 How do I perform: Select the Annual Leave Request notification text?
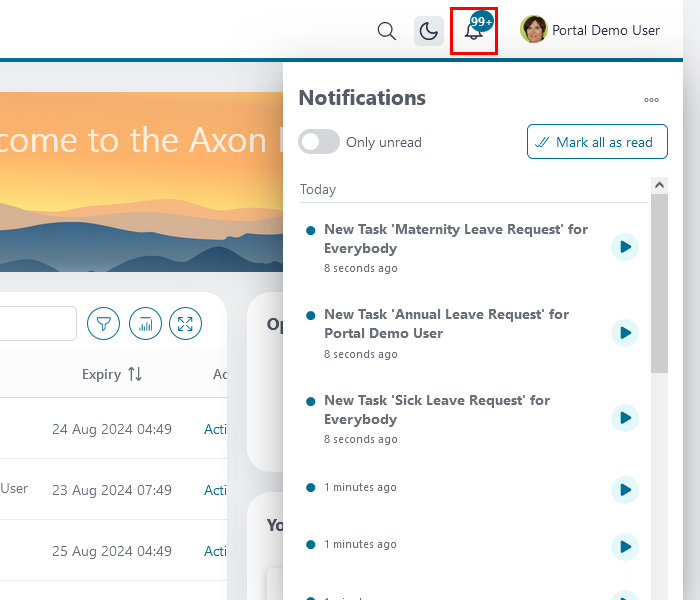pyautogui.click(x=446, y=324)
